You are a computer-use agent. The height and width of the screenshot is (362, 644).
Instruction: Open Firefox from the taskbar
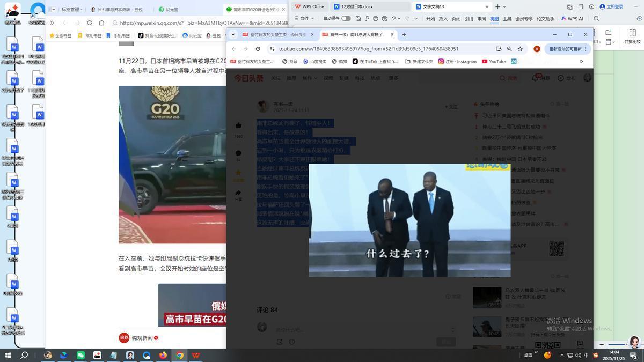click(163, 355)
